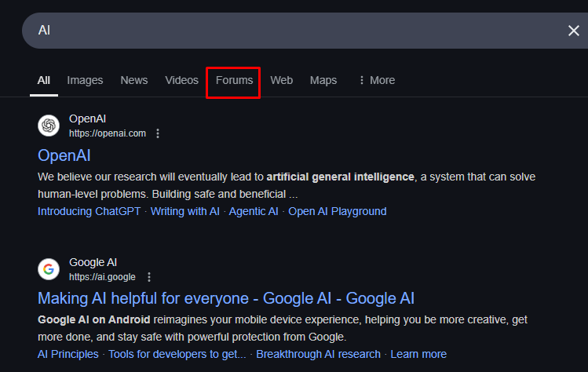The width and height of the screenshot is (588, 372).
Task: Open the Open AI Playground sitelink
Action: pos(337,211)
